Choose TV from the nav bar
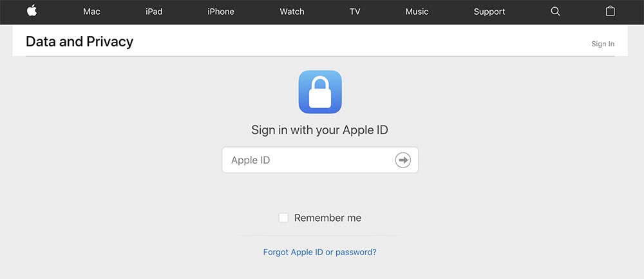The height and width of the screenshot is (279, 644). tap(355, 12)
